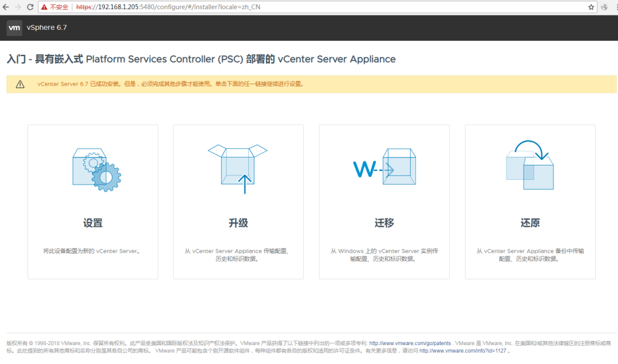618x364 pixels.
Task: Click the browser address bar URL
Action: (x=168, y=7)
